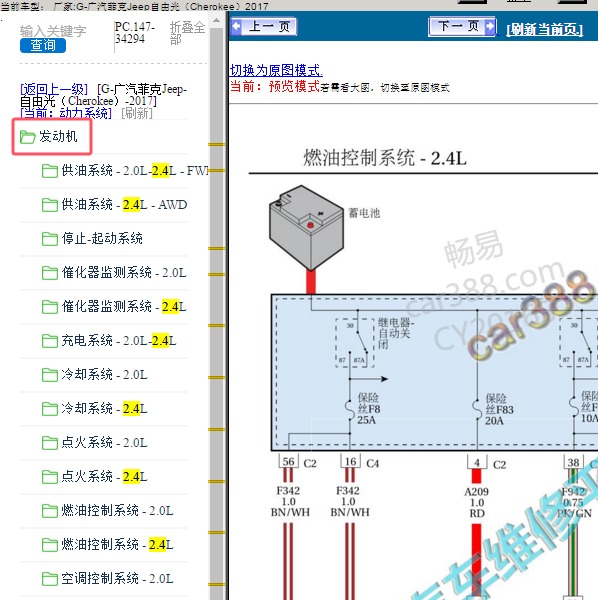Image resolution: width=598 pixels, height=600 pixels.
Task: Open folder icon for 供油系统 2.0L-2.4L FWD
Action: (x=50, y=171)
